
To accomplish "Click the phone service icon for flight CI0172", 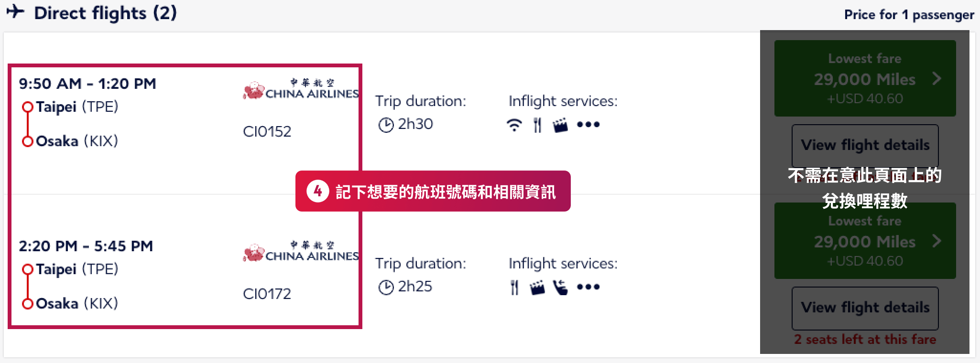I will (x=561, y=287).
